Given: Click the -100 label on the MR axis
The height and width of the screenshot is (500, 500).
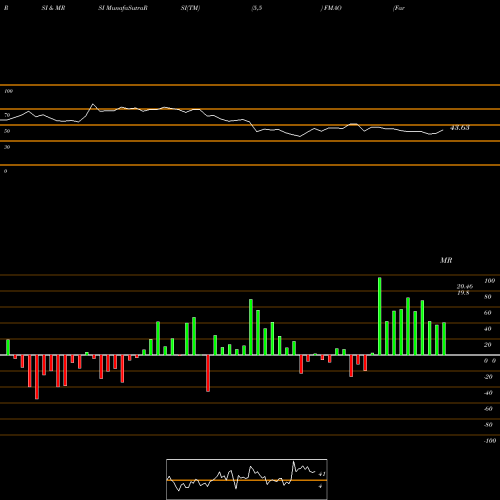Looking at the screenshot, I should coord(490,441).
